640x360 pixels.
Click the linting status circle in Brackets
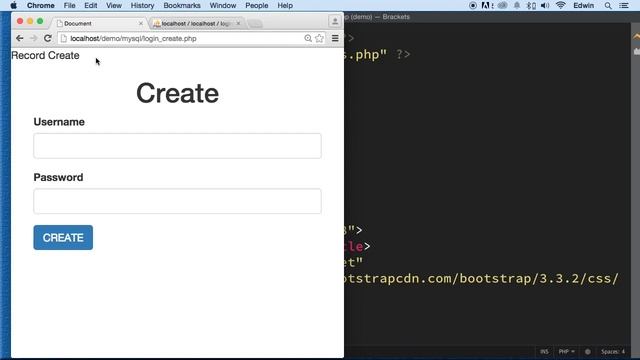tap(588, 351)
